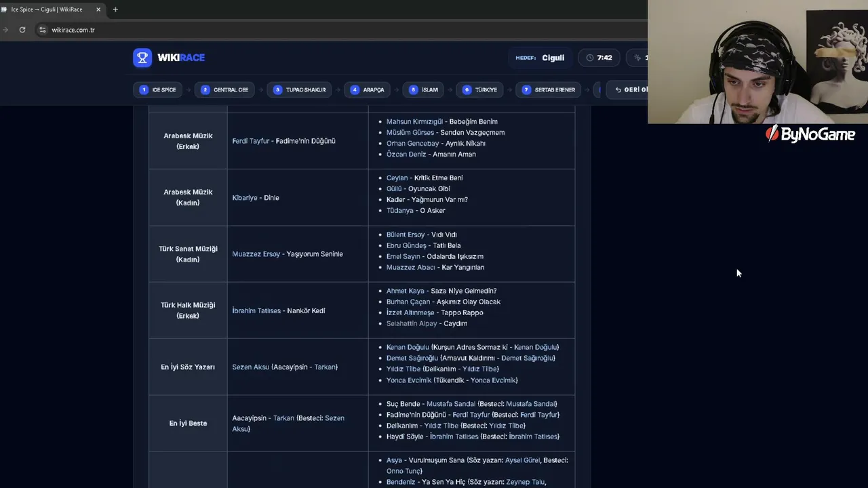Click the 7:42 timer display
This screenshot has height=488, width=868.
pos(599,58)
